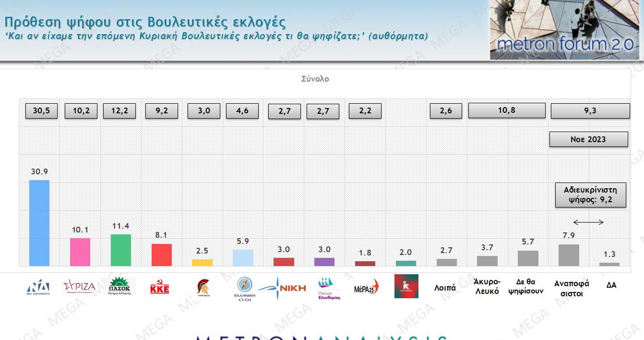The width and height of the screenshot is (644, 340).
Task: Click the ΜέΡΑ25 party logo
Action: tap(366, 287)
